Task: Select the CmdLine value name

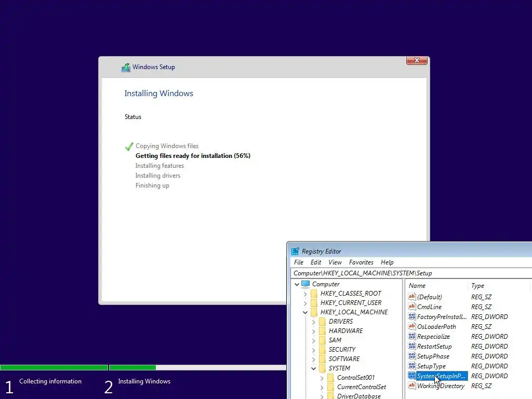Action: 429,307
